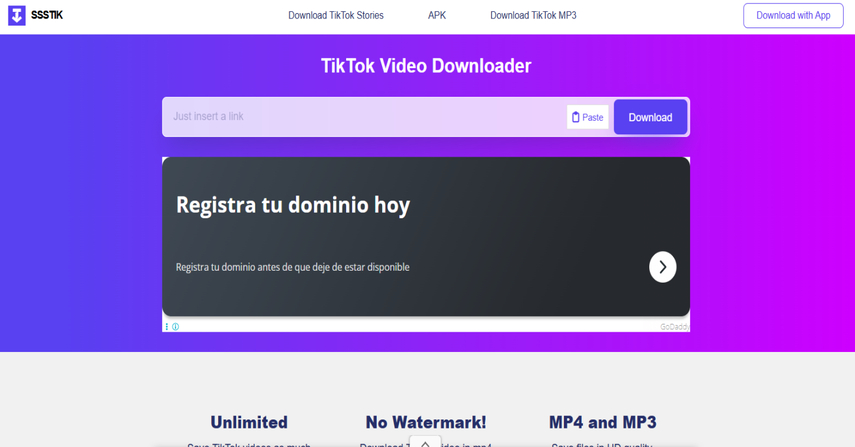Screen dimensions: 855x447
Task: Click the Download with App button
Action: (793, 16)
